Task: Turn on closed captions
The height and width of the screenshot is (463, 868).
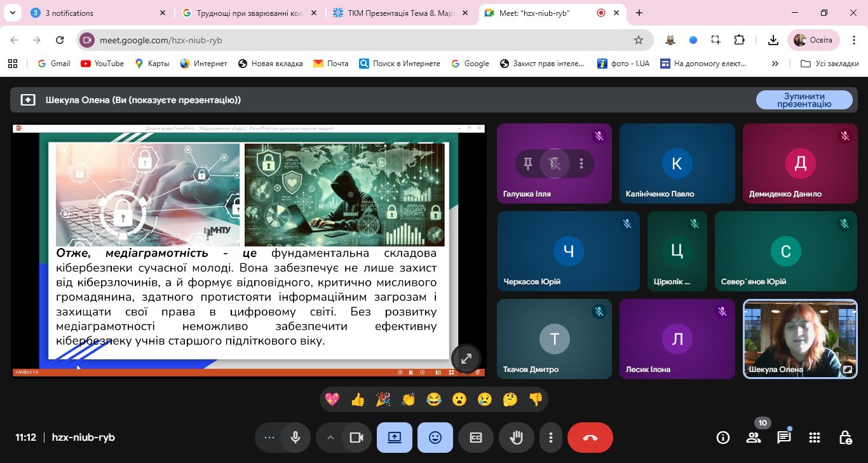Action: [x=476, y=438]
